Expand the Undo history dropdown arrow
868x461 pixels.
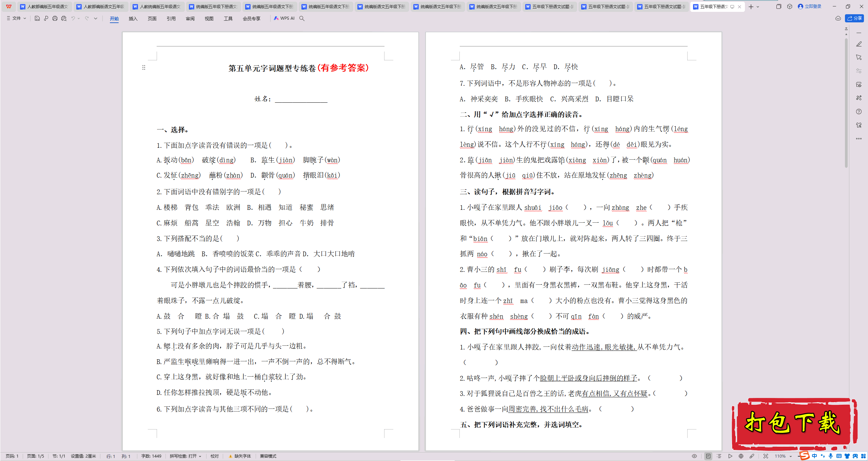(x=79, y=18)
